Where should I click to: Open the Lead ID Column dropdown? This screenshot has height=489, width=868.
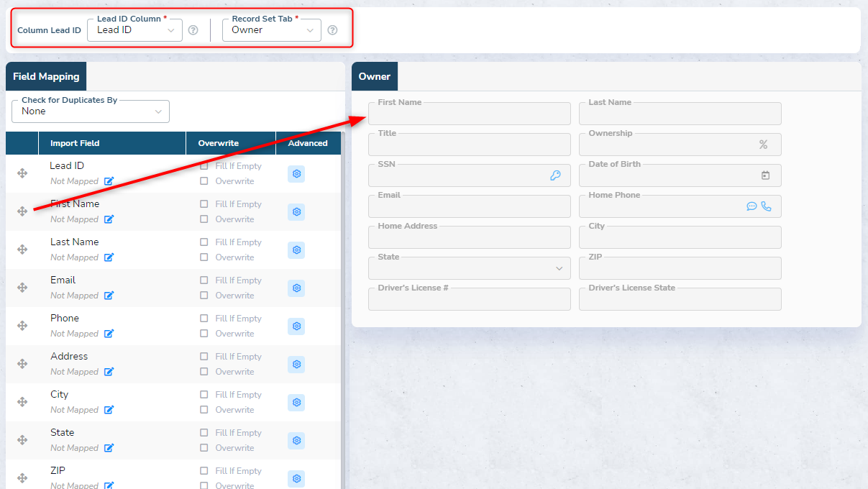(x=134, y=30)
